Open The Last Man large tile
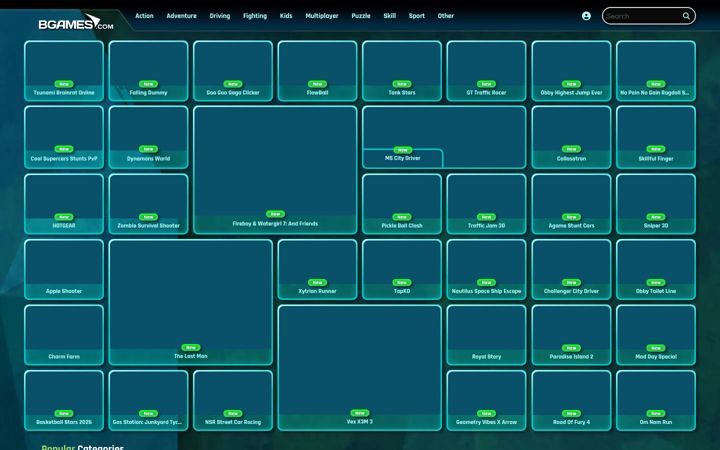Viewport: 720px width, 450px height. (191, 302)
